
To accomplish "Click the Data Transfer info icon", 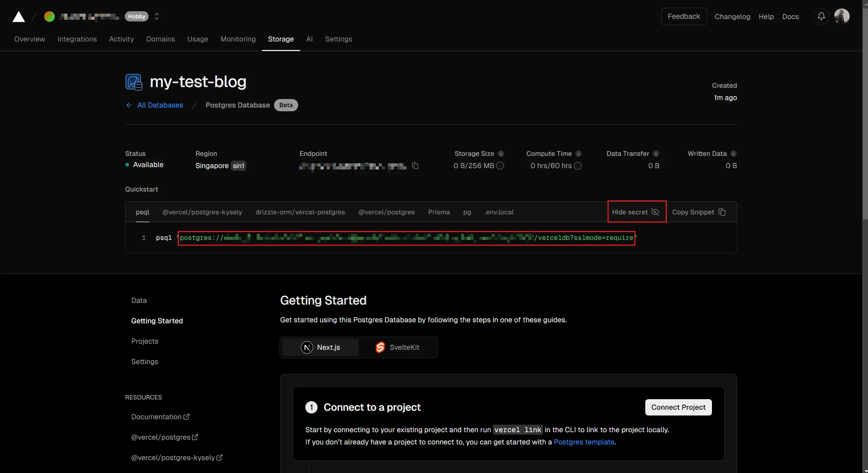I will (656, 154).
